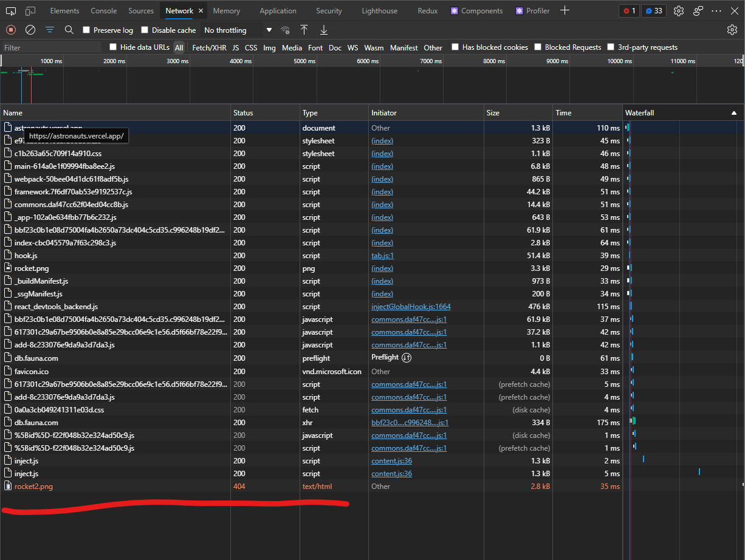The width and height of the screenshot is (745, 560).
Task: Clear the network log
Action: 30,30
